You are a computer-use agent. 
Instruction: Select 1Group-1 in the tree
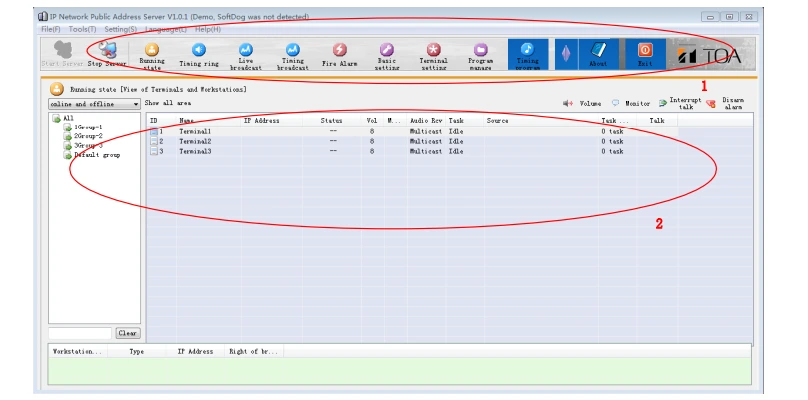[82, 127]
